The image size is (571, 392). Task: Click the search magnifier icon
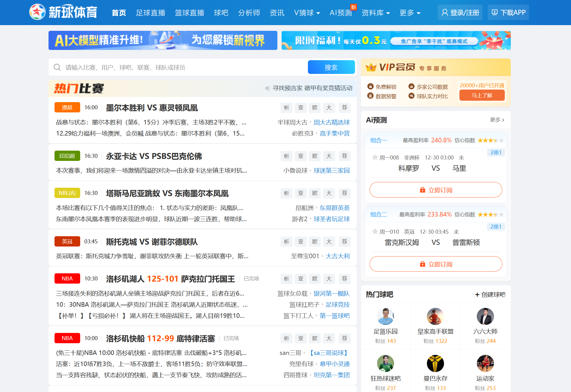coord(57,67)
